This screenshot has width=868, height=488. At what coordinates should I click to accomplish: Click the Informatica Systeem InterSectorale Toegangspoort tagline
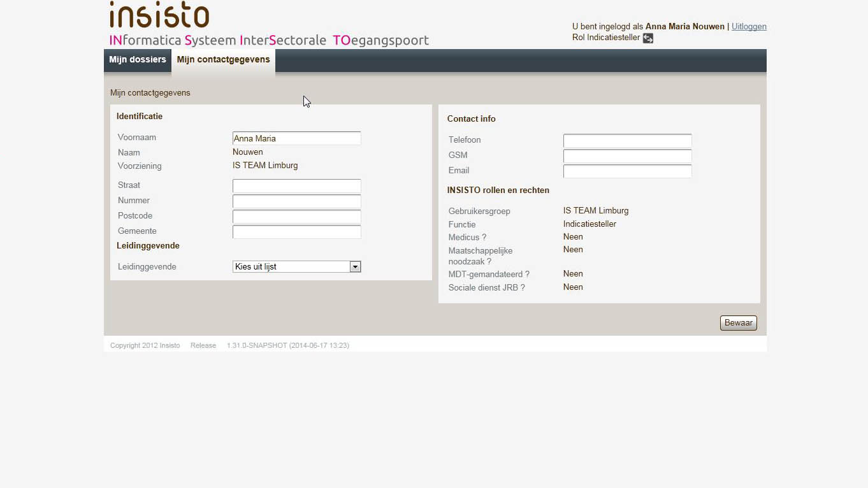tap(269, 40)
